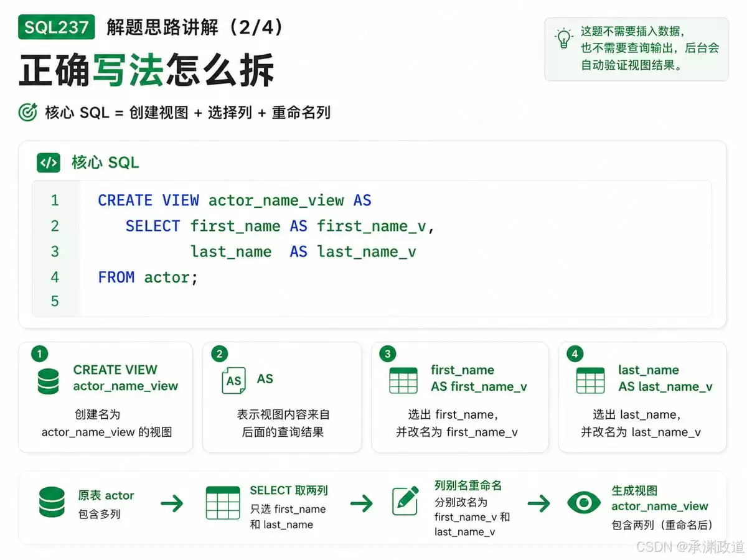Image resolution: width=747 pixels, height=560 pixels.
Task: Click the pencil edit icon beside 列别名重命名
Action: 405,501
